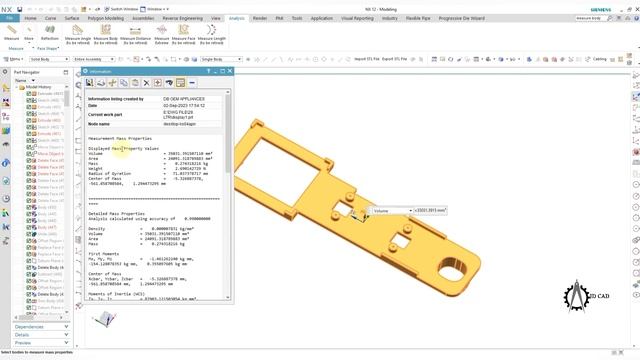Click the X delete icon in Information toolbar
This screenshot has height=360, width=640.
(147, 83)
